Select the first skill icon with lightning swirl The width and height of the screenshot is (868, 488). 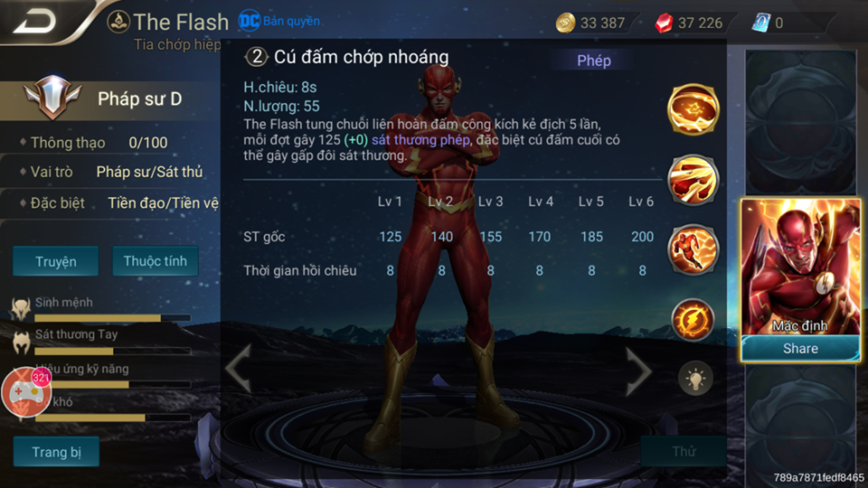pos(693,109)
